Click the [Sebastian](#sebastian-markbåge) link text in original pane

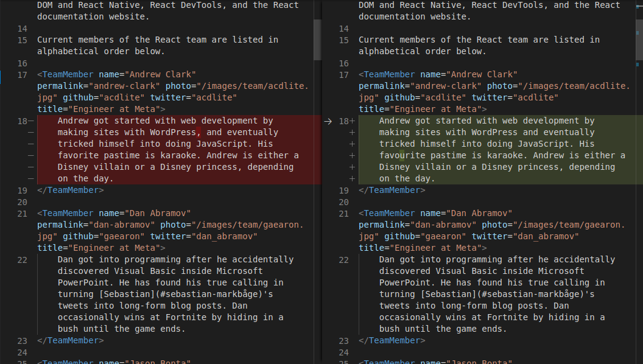[x=180, y=294]
